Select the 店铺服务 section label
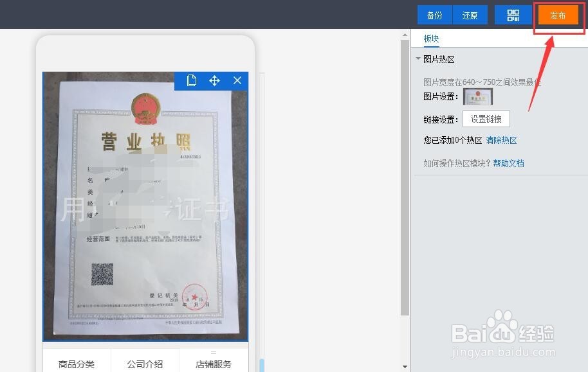 pyautogui.click(x=214, y=363)
